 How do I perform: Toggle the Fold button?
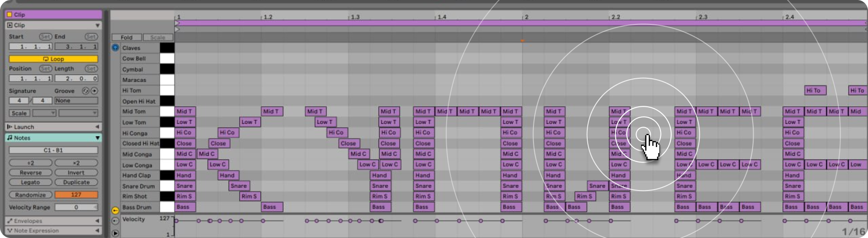click(127, 38)
